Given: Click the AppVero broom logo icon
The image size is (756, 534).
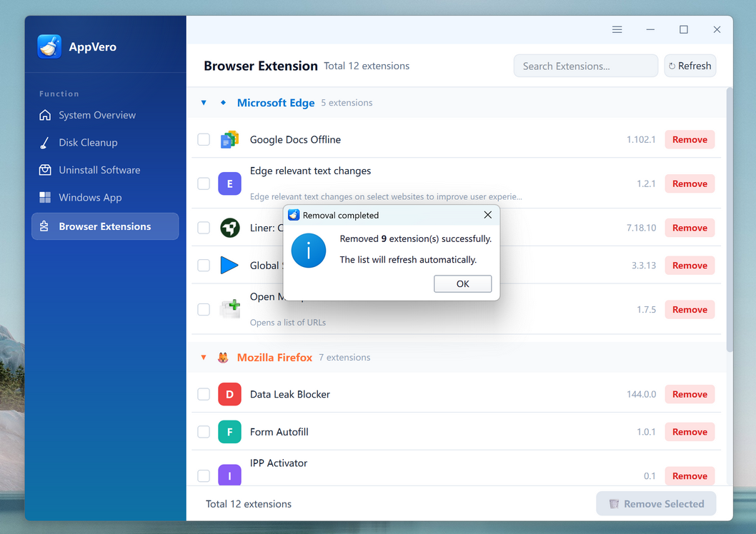Looking at the screenshot, I should coord(49,46).
